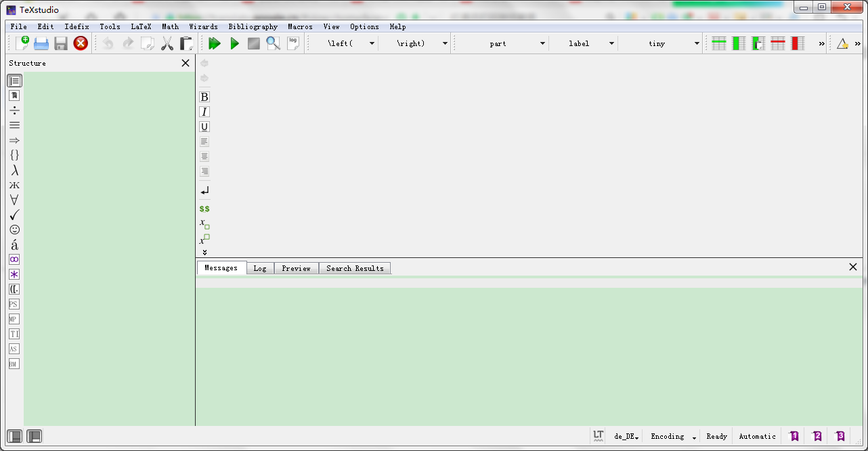
Task: Open the Wizards menu
Action: [x=204, y=26]
